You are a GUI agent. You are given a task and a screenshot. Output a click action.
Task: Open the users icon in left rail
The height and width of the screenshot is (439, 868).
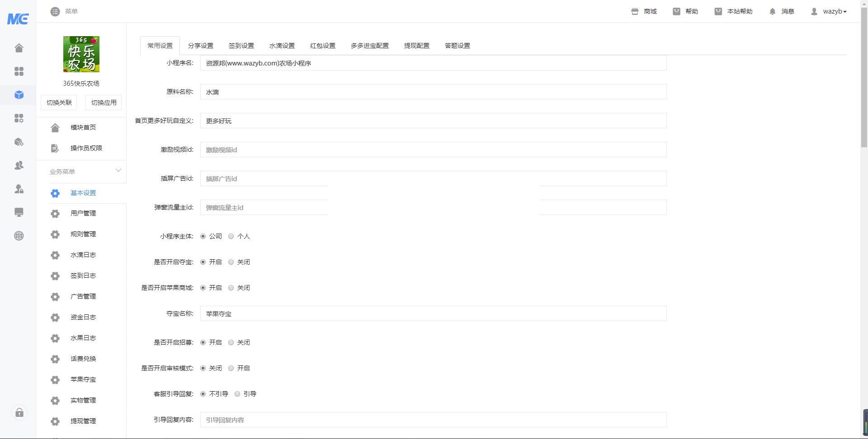coord(19,165)
